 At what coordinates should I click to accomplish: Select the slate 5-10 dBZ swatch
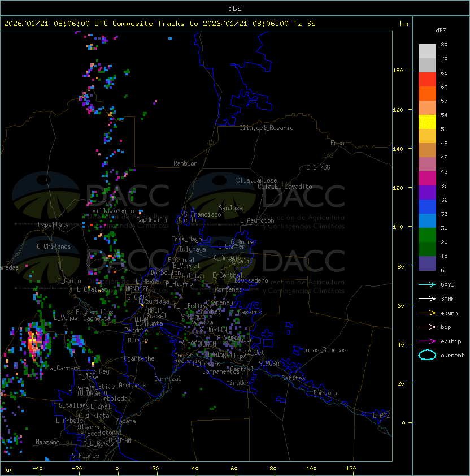[x=427, y=263]
